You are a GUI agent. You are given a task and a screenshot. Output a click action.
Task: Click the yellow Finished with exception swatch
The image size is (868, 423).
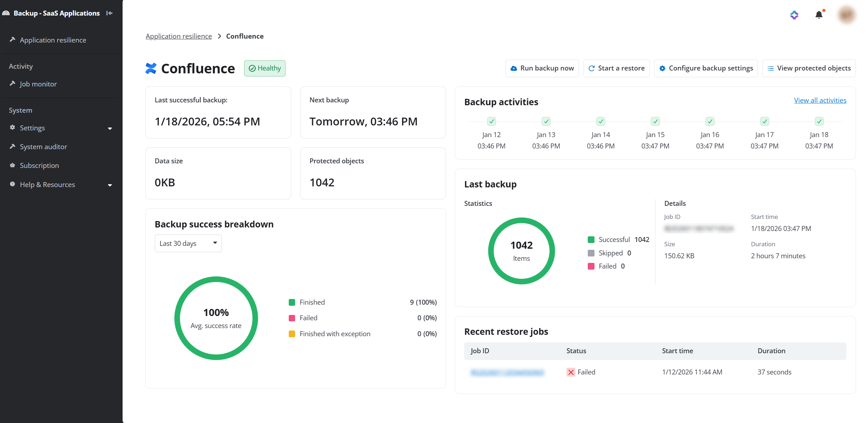292,334
